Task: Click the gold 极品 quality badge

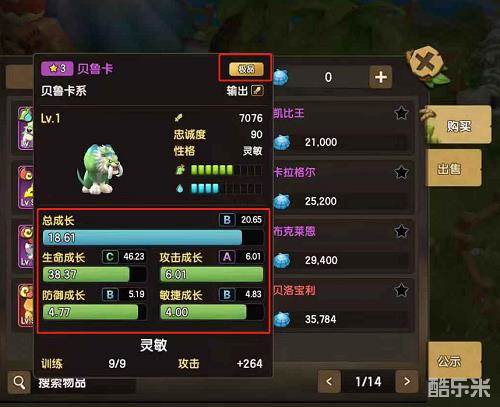Action: coord(246,69)
